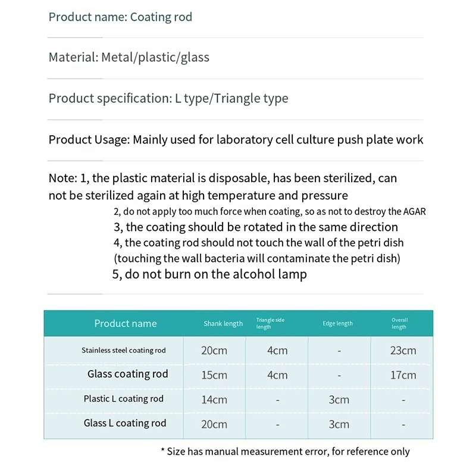Viewport: 476px width, 476px height.
Task: Click the Product specification L type/Triangle type line
Action: (x=168, y=98)
